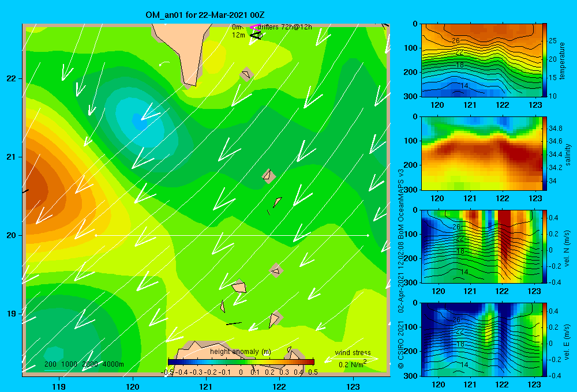This screenshot has height=392, width=577.
Task: Click the '1000' bathymetry legend label
Action: [x=69, y=364]
